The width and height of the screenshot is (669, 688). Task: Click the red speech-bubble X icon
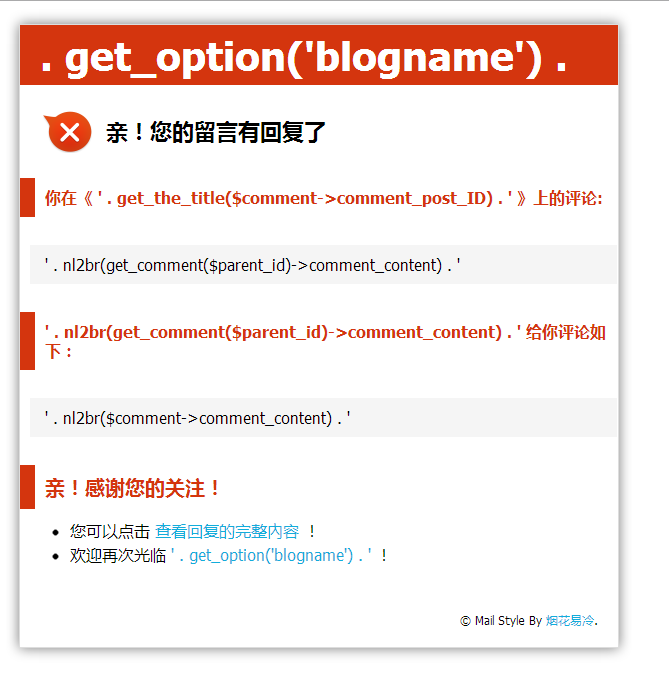[68, 132]
